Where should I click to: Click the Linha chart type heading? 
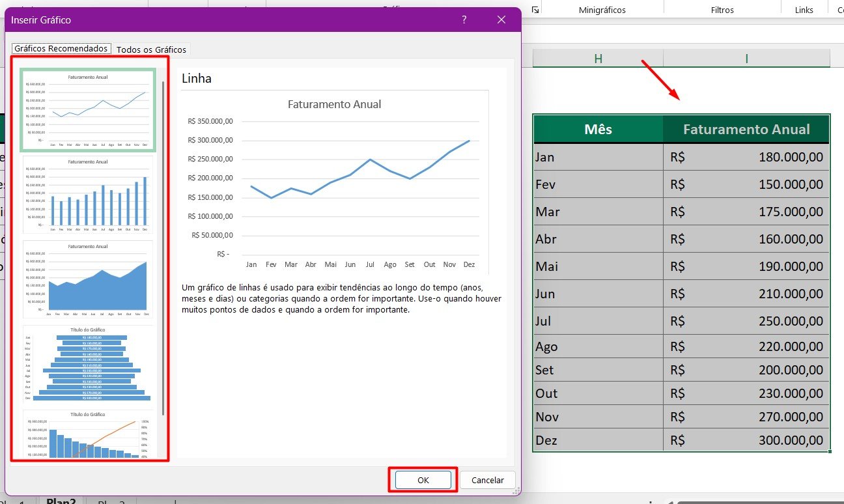(x=197, y=78)
